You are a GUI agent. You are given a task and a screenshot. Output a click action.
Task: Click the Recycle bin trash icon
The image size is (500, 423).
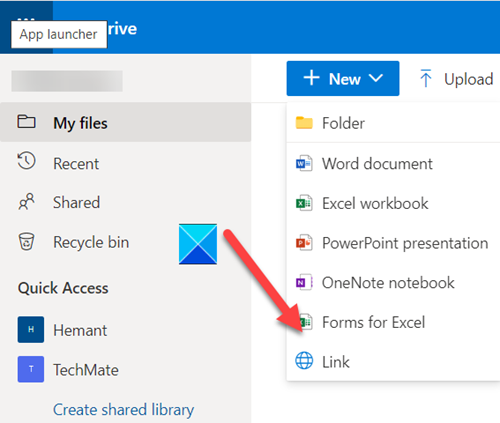pos(26,241)
